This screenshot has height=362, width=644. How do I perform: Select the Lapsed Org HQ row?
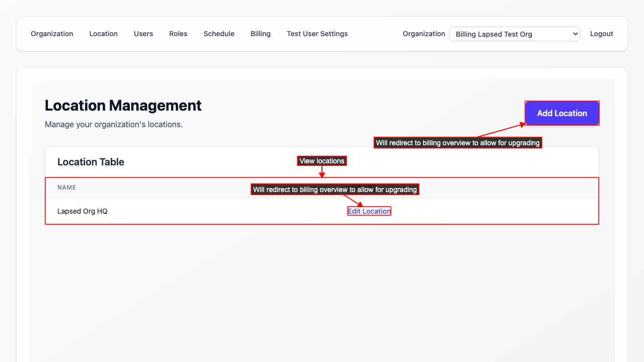[x=82, y=211]
